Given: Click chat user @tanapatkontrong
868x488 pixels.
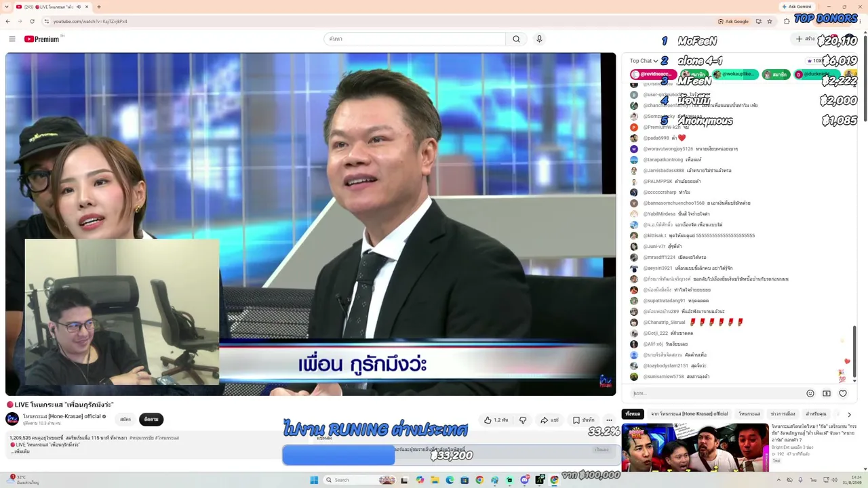Looking at the screenshot, I should click(663, 160).
